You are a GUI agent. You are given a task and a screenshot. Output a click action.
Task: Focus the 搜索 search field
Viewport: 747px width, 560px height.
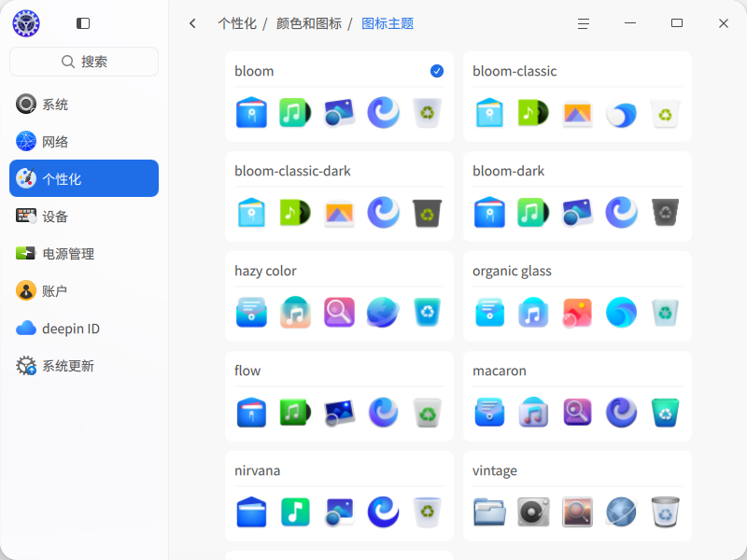84,62
